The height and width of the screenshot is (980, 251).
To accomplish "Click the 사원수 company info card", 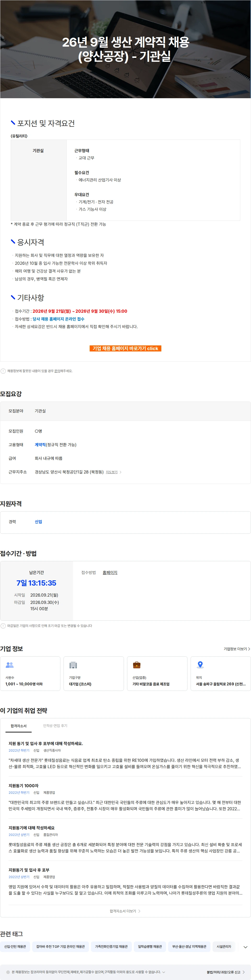I will (x=30, y=673).
